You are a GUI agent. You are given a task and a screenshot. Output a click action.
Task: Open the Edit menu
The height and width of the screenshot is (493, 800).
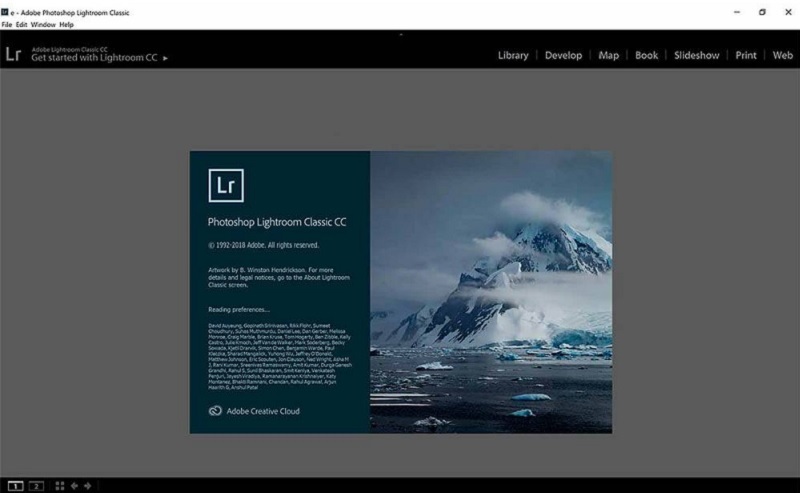[x=21, y=24]
